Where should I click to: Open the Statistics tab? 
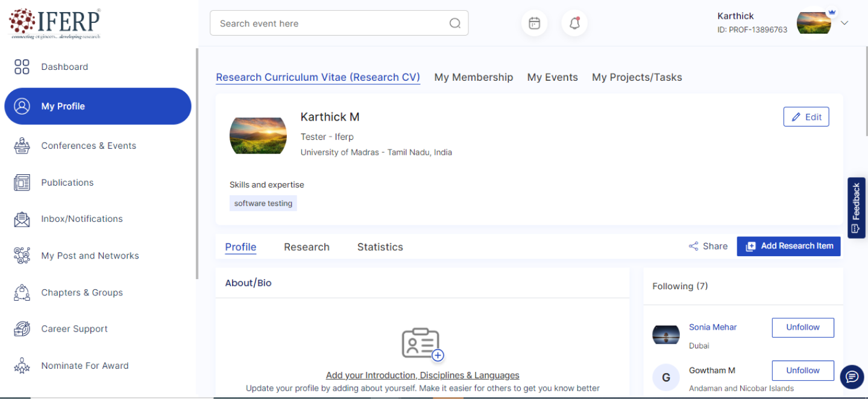[x=380, y=247]
